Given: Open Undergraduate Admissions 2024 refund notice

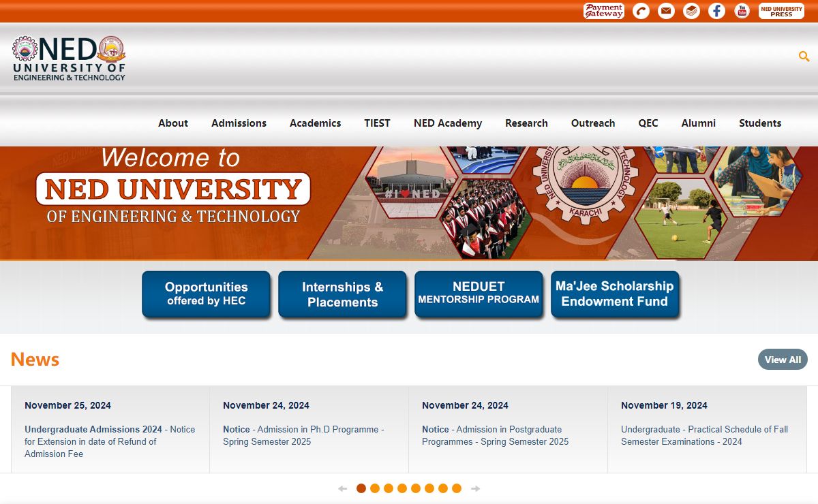Looking at the screenshot, I should point(110,441).
